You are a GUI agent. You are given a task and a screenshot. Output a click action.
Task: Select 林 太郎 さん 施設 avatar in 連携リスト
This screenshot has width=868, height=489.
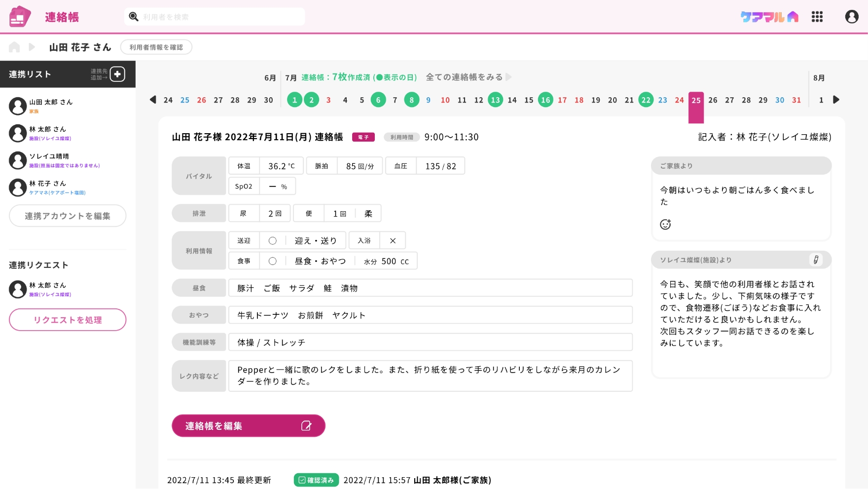point(18,133)
